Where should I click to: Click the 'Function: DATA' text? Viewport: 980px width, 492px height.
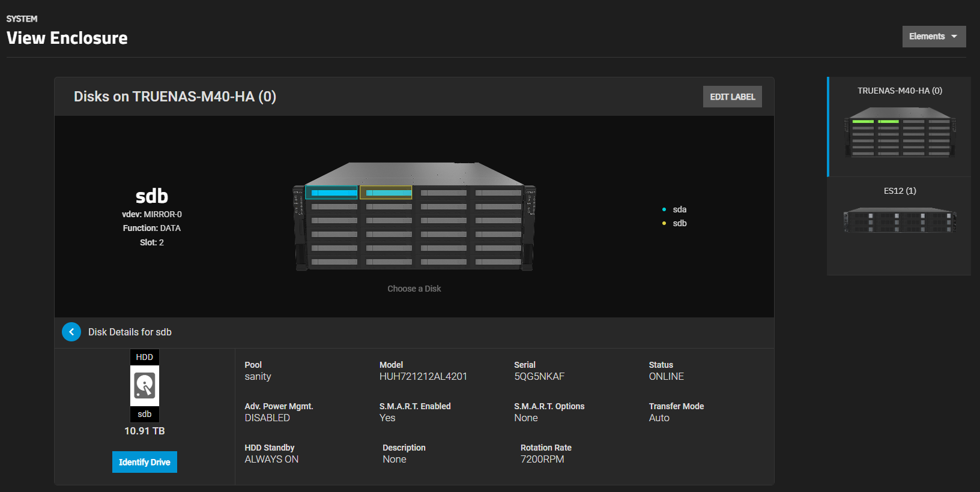coord(152,228)
